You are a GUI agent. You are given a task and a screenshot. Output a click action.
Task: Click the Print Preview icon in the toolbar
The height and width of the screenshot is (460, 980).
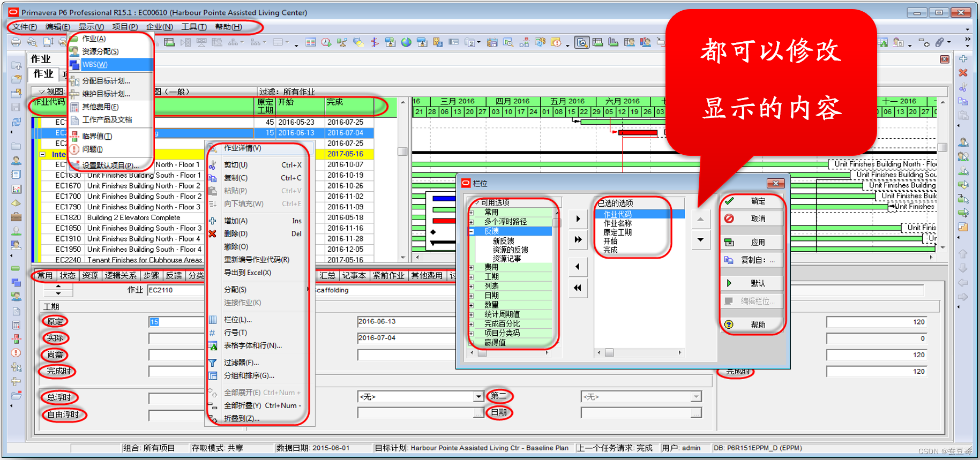tap(32, 42)
